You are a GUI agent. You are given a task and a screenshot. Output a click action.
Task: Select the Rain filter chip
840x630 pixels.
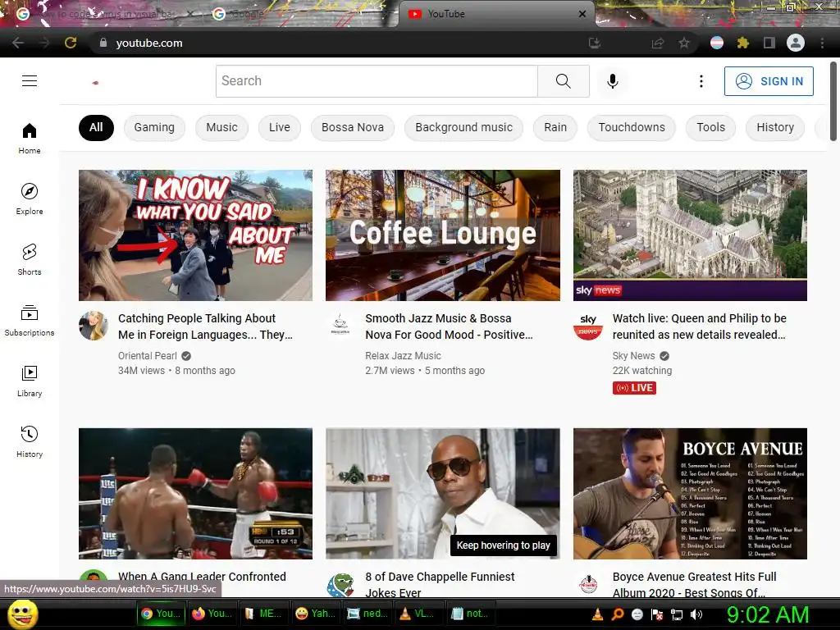pyautogui.click(x=555, y=127)
